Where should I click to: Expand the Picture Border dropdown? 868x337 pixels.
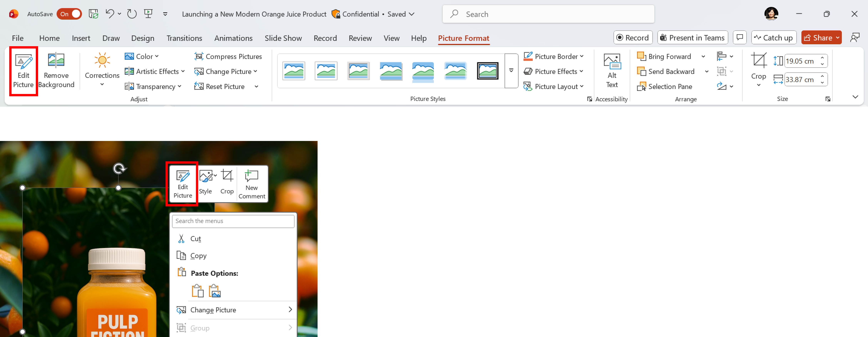pos(582,56)
